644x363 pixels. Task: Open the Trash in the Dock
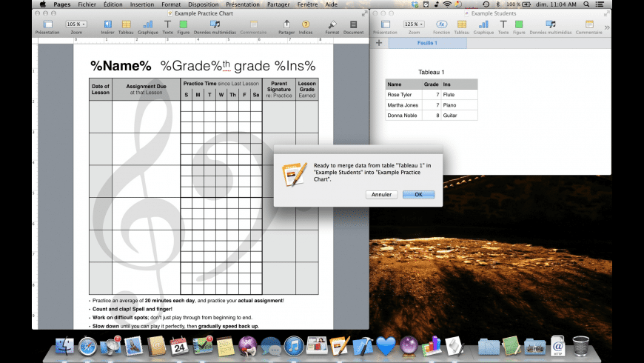tap(581, 345)
